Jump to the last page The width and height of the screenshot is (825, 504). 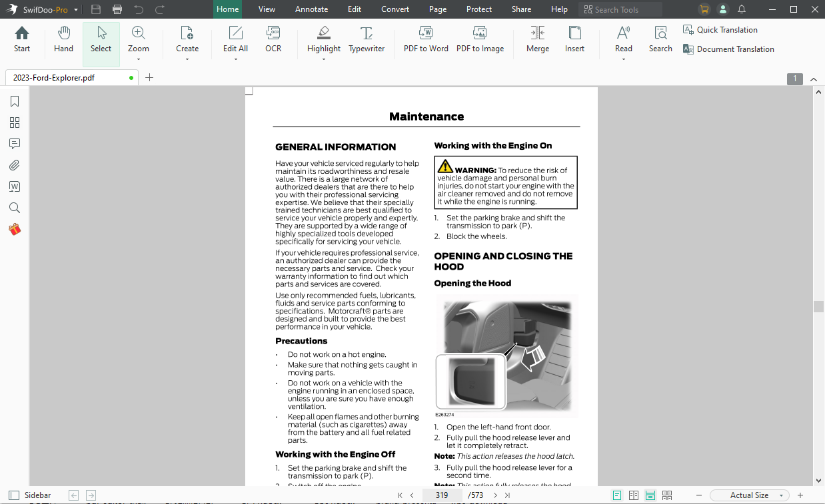coord(507,495)
